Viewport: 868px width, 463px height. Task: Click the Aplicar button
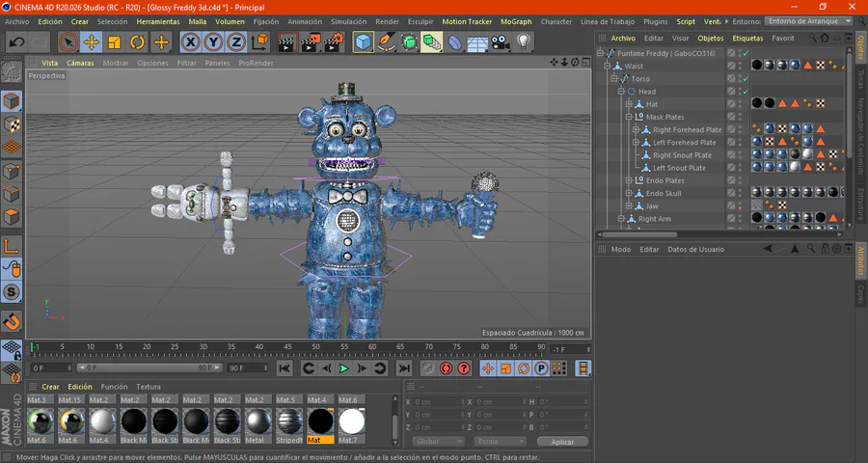point(562,441)
